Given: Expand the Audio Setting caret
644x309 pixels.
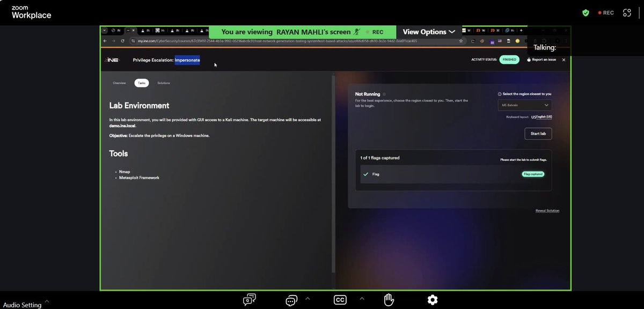Looking at the screenshot, I should point(47,301).
